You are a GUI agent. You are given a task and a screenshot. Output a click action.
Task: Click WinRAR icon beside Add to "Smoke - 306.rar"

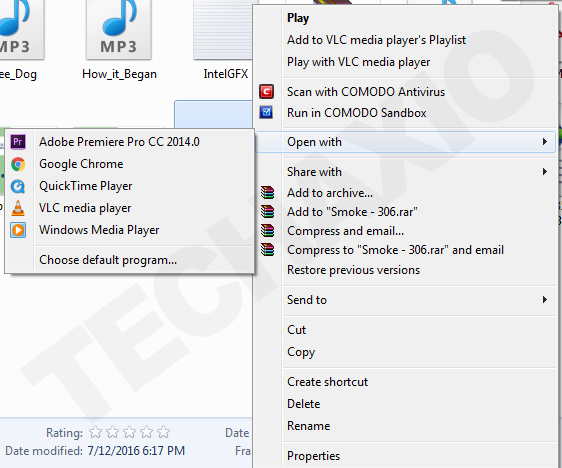(267, 211)
